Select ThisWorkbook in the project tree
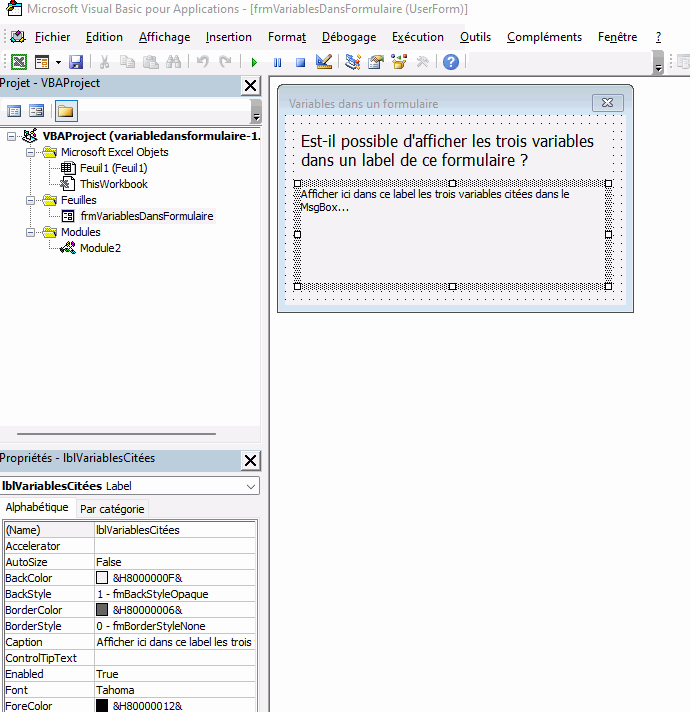690x712 pixels. click(113, 184)
